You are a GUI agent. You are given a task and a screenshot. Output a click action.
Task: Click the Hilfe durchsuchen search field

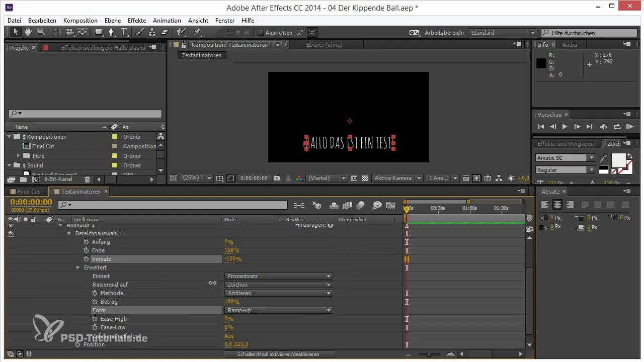click(x=590, y=33)
